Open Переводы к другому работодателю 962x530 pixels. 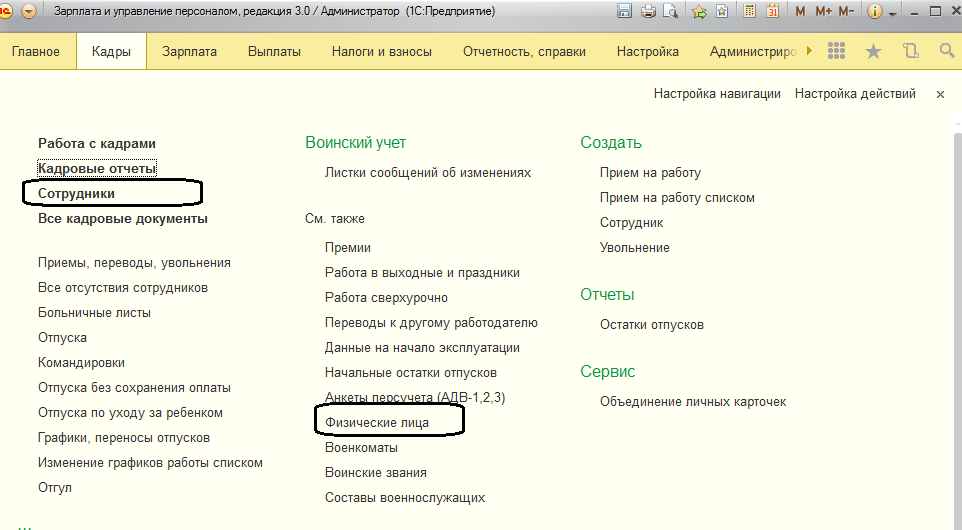tap(431, 323)
